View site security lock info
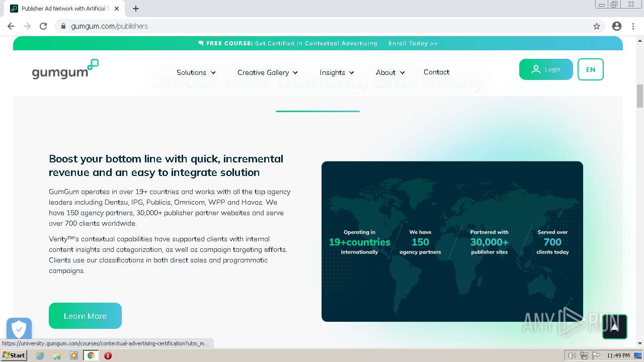The width and height of the screenshot is (644, 362). [63, 26]
